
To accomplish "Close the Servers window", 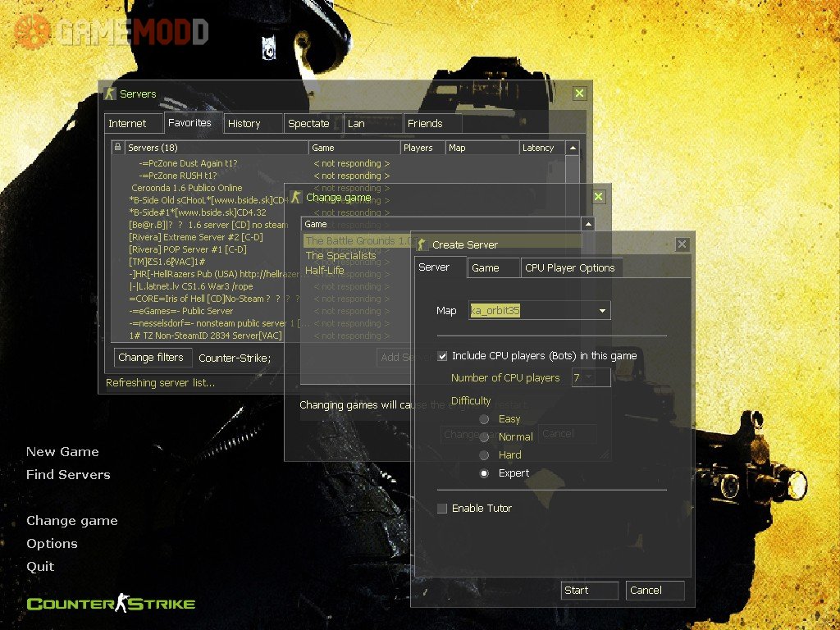I will pyautogui.click(x=579, y=94).
